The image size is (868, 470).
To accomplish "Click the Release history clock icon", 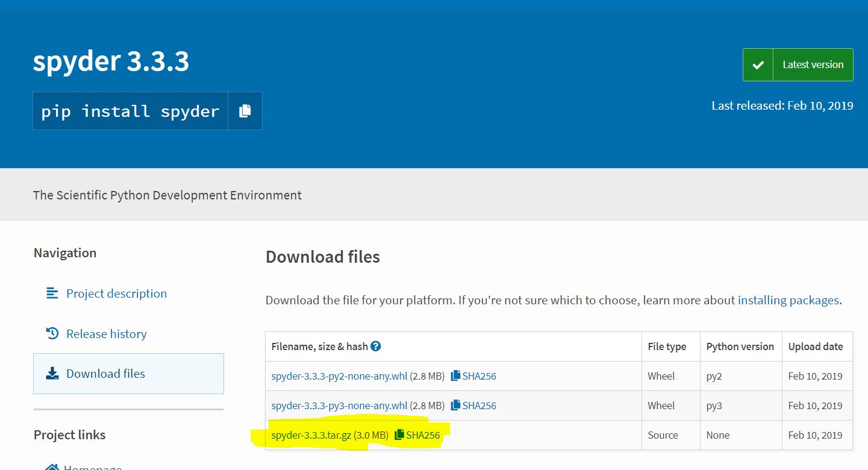I will tap(52, 333).
